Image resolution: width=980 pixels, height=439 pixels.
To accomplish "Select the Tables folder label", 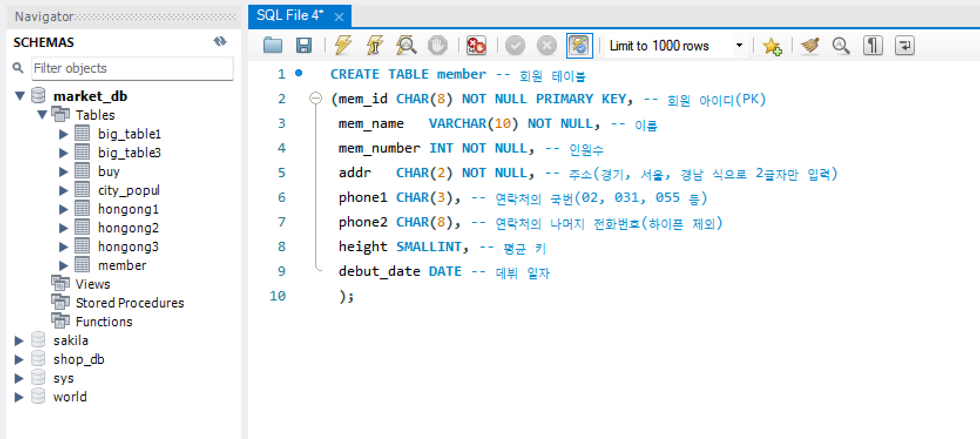I will point(95,114).
